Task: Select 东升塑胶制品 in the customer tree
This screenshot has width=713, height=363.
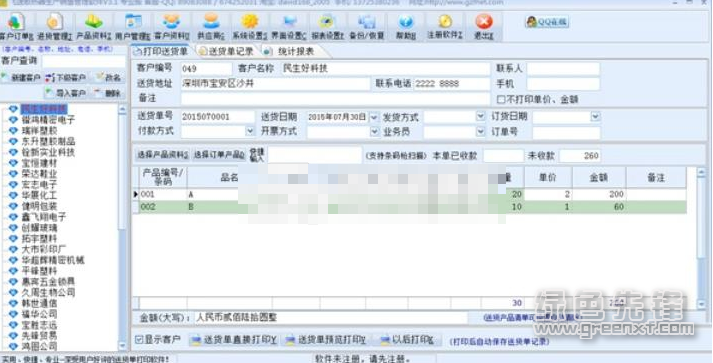Action: coord(48,141)
